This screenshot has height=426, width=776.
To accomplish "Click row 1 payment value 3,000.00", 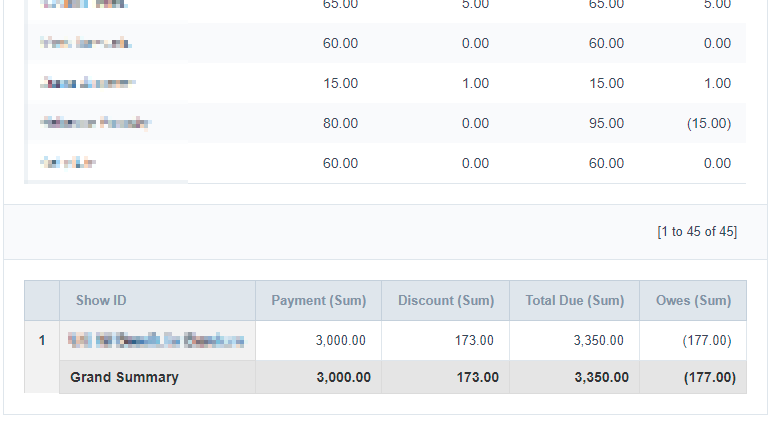I will [x=342, y=341].
